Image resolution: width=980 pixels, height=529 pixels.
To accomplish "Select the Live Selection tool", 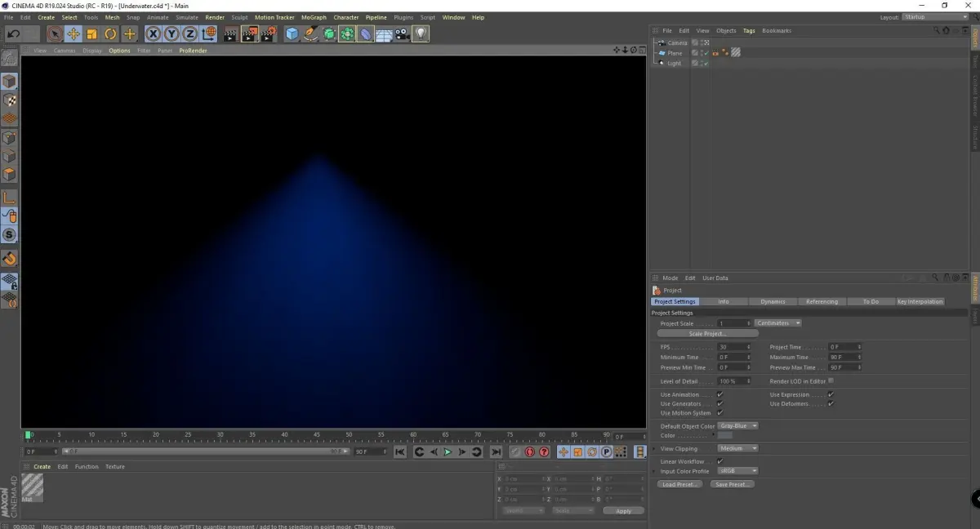I will [x=54, y=33].
